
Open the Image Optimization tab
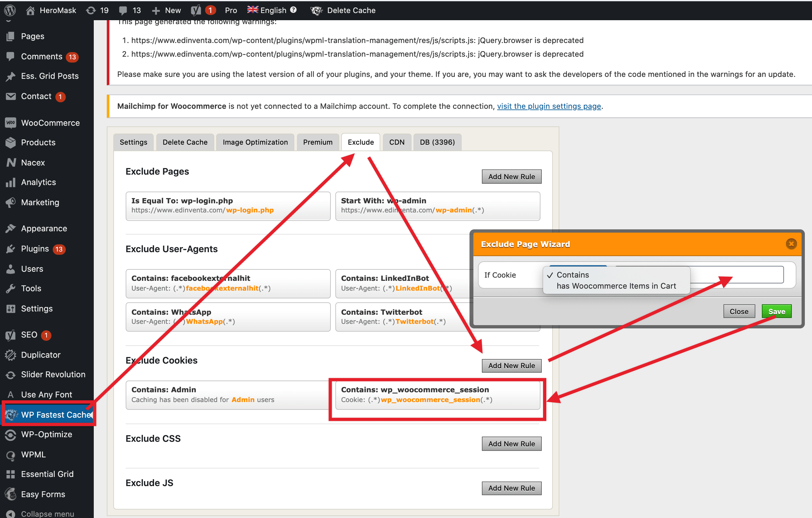255,142
